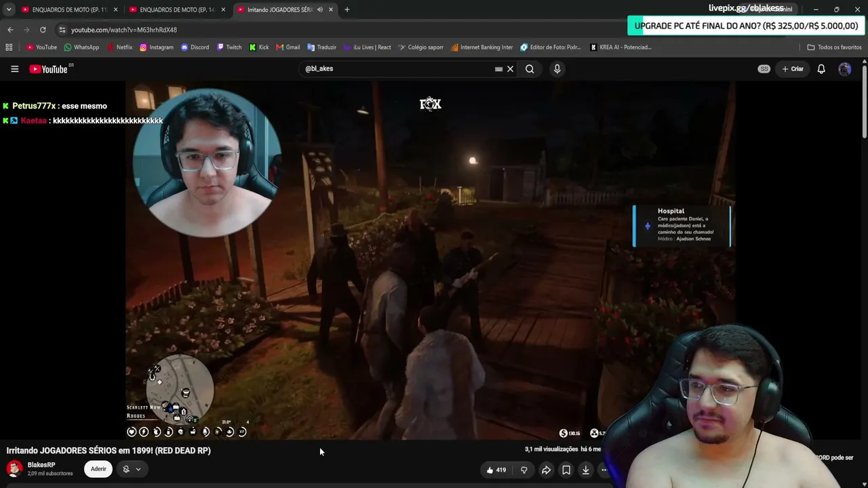868x488 pixels.
Task: Open a new browser tab
Action: coord(347,9)
